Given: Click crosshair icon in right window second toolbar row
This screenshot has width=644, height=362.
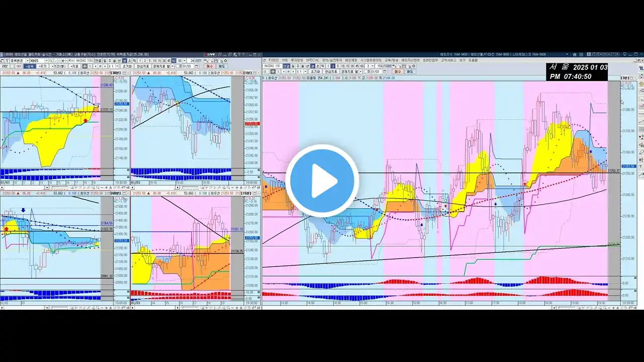Looking at the screenshot, I should tap(273, 72).
